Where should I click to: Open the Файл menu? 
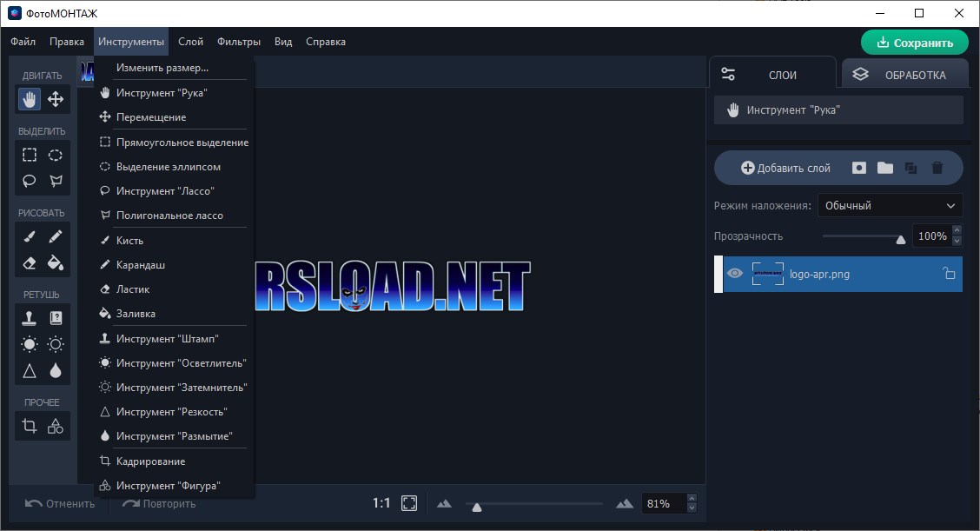point(23,41)
